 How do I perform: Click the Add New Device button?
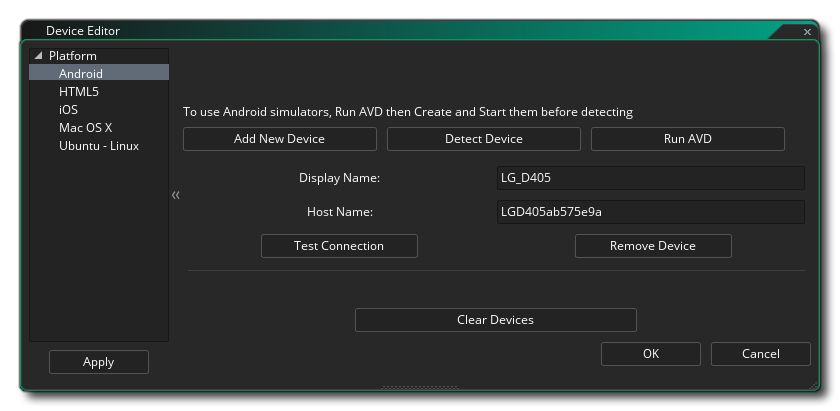(280, 139)
